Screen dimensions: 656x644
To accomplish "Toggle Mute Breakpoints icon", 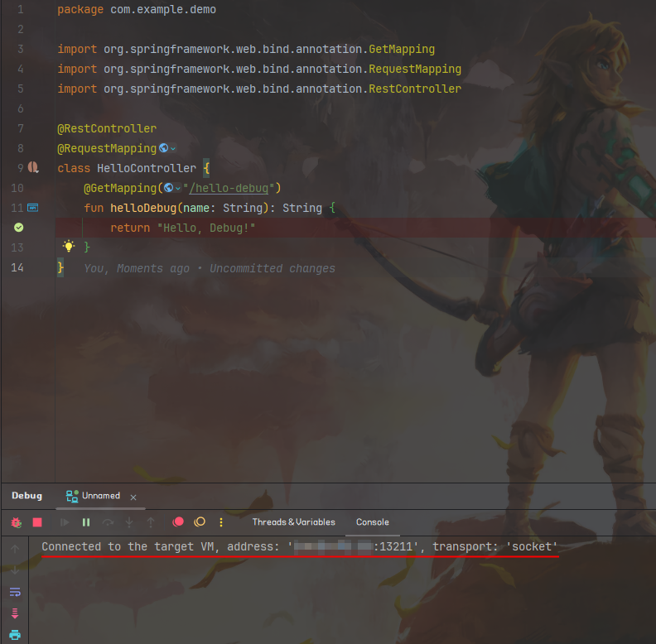I will tap(200, 521).
